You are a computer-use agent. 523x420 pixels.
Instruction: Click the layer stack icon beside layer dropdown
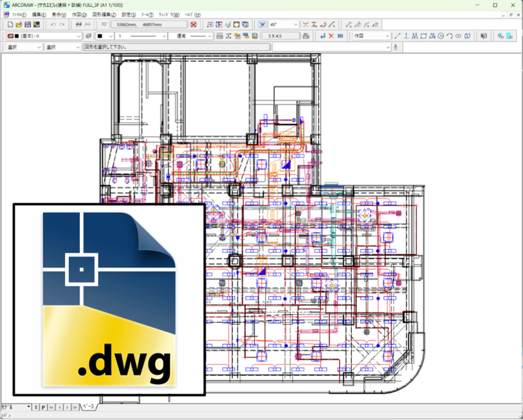88,36
